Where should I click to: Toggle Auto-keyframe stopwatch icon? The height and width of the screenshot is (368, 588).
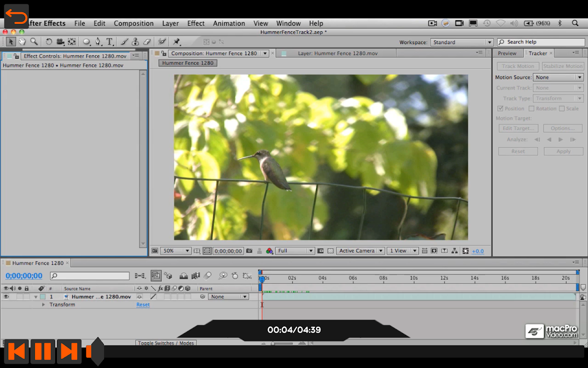(x=235, y=276)
